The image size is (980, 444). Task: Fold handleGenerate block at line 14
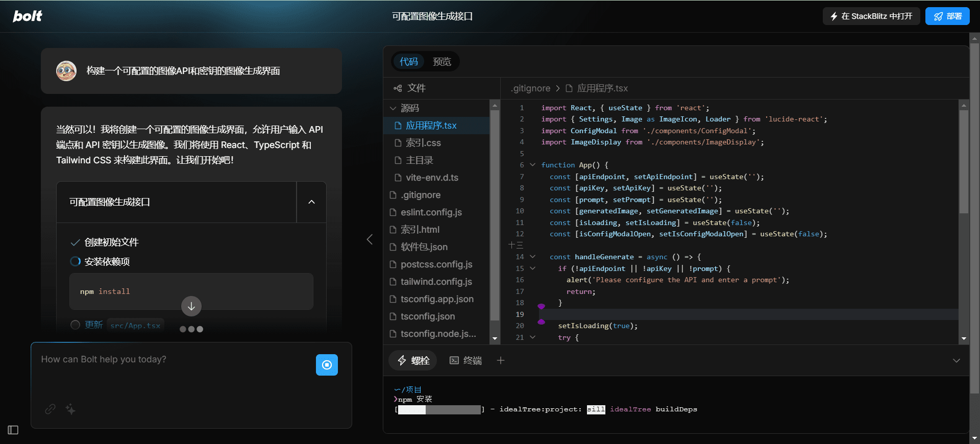tap(533, 257)
